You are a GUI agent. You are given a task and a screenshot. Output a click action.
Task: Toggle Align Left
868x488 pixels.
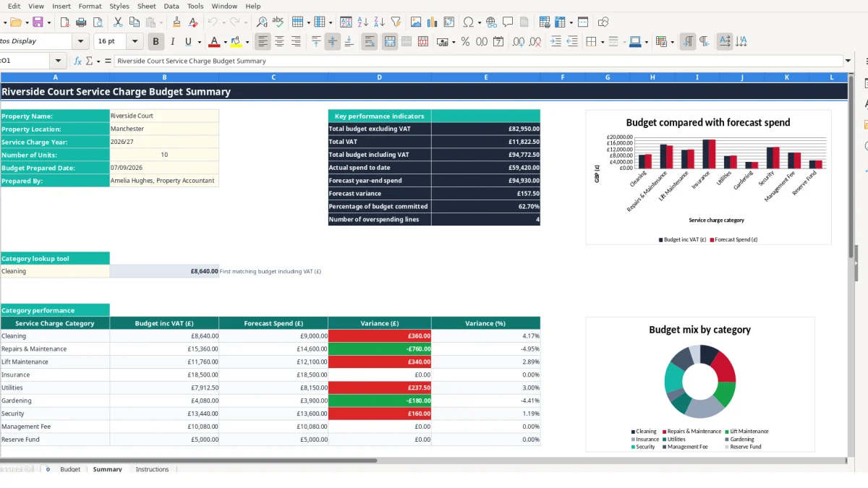(263, 42)
